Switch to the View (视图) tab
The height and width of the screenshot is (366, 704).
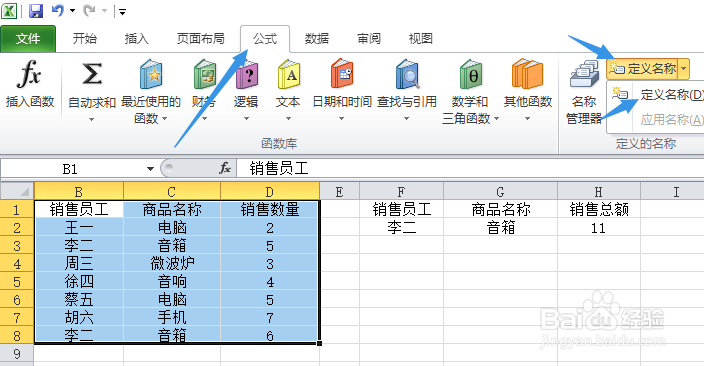[x=421, y=39]
